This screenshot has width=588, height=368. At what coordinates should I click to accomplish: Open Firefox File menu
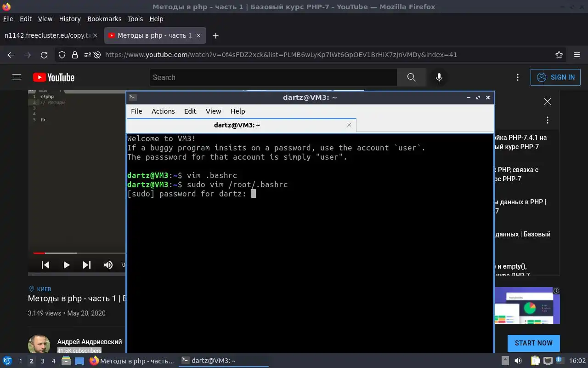click(8, 19)
